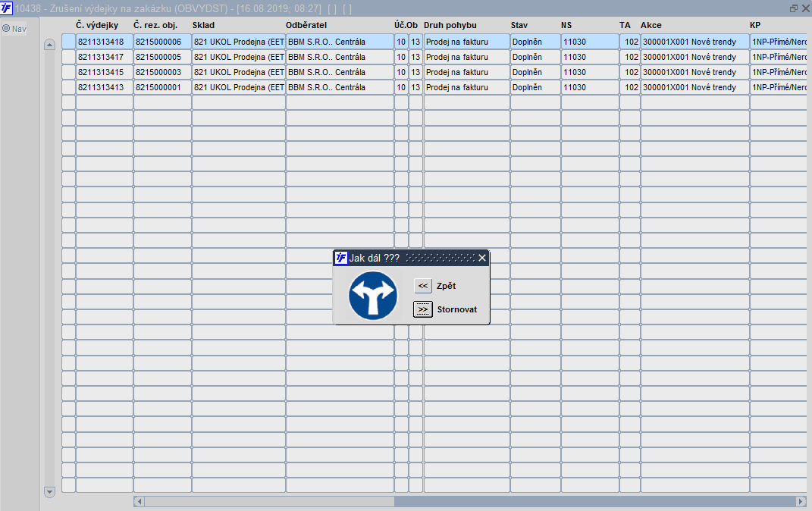812x511 pixels.
Task: Click the Druh pohybu column header
Action: click(x=450, y=25)
